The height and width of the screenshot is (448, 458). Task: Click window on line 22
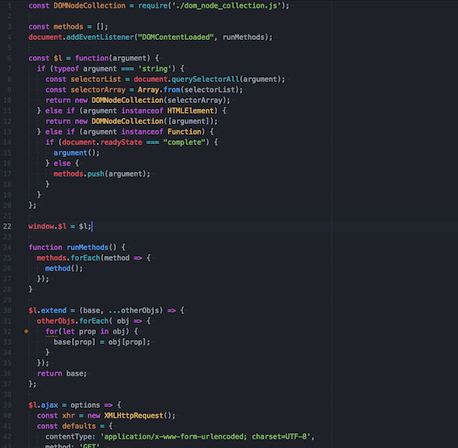(x=41, y=226)
